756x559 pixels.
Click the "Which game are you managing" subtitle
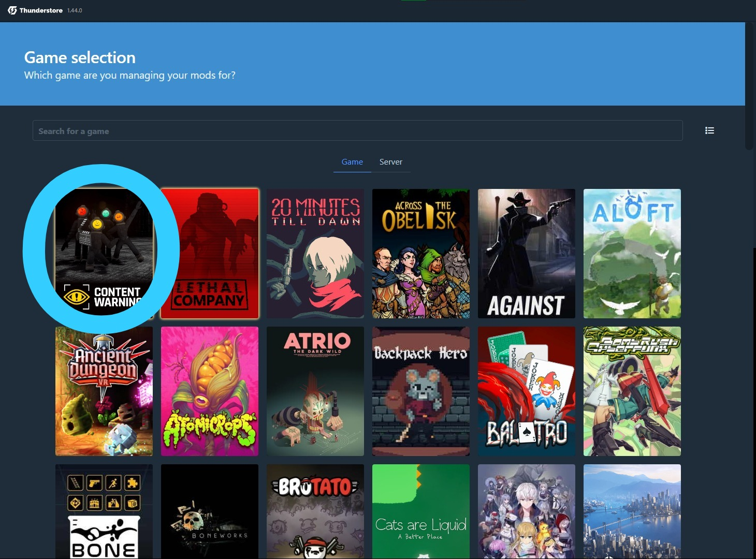129,75
